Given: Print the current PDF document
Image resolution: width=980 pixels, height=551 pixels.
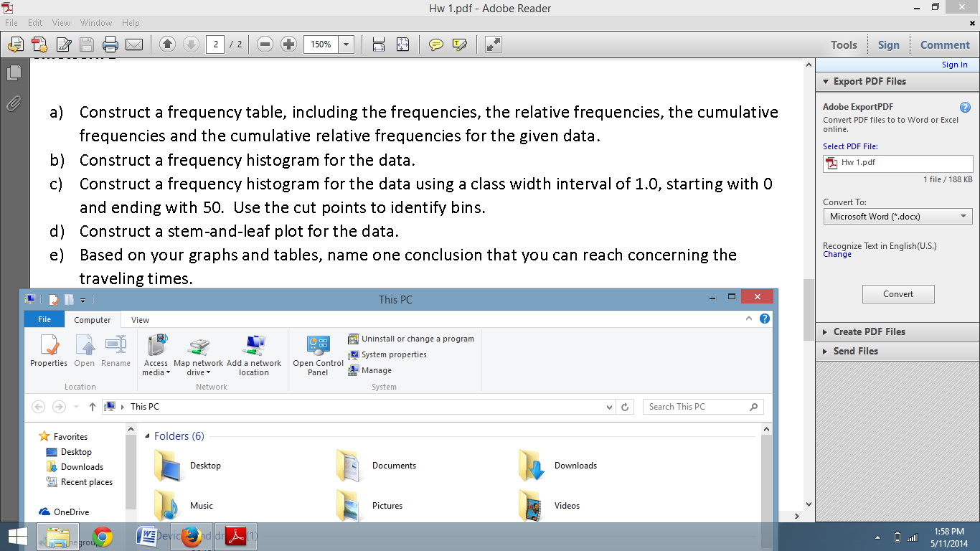Looking at the screenshot, I should click(x=110, y=44).
